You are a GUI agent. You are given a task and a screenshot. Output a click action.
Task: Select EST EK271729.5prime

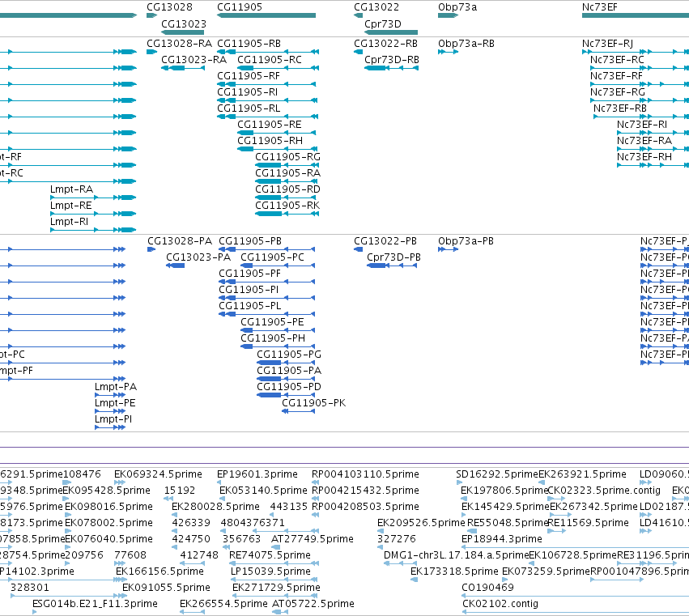pyautogui.click(x=276, y=588)
